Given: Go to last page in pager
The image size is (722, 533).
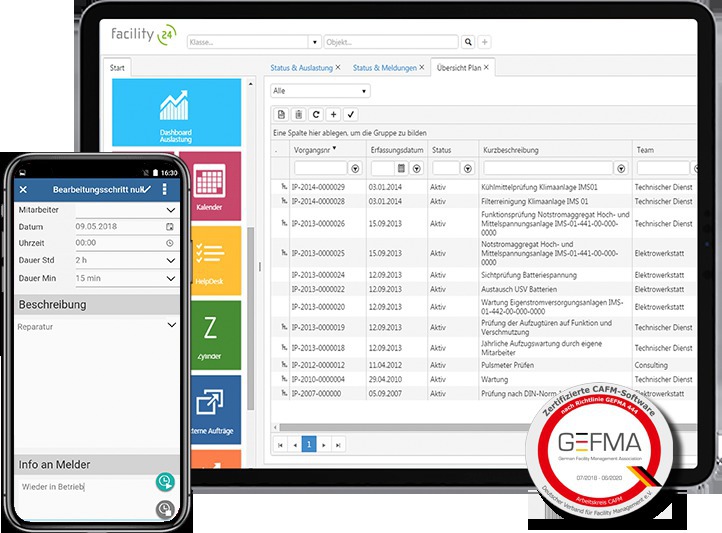Looking at the screenshot, I should pyautogui.click(x=338, y=445).
